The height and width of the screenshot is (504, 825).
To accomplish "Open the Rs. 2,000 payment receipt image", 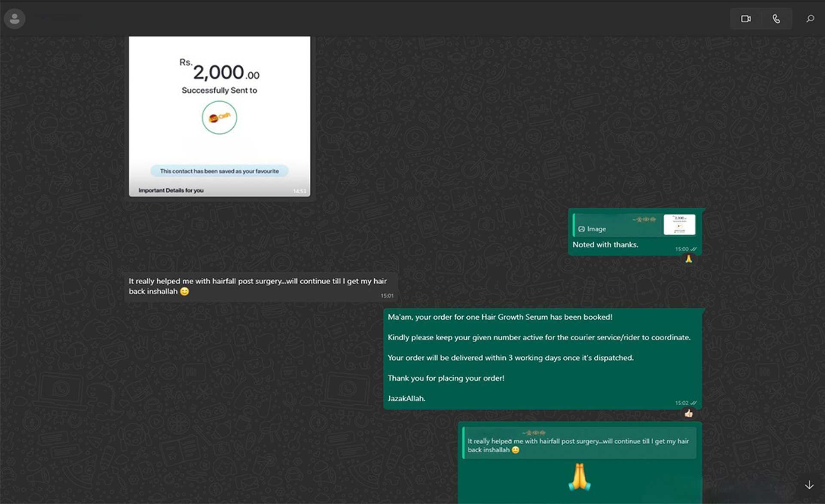I will pyautogui.click(x=219, y=116).
